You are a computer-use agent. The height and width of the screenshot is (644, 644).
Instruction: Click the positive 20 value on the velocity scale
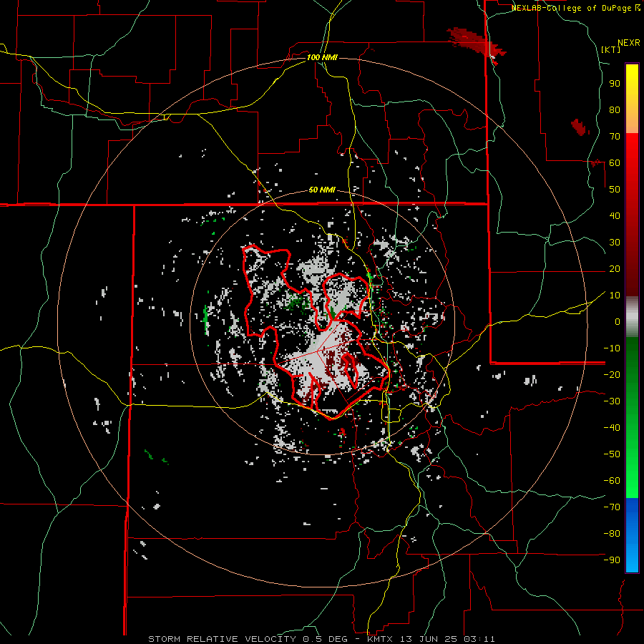point(615,268)
